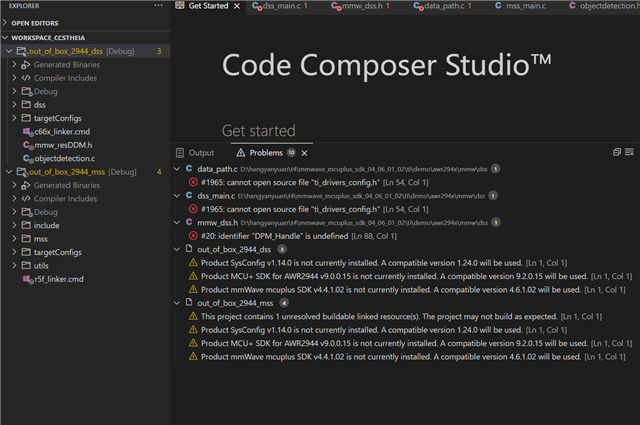The height and width of the screenshot is (425, 640).
Task: Select the Problems panel tab
Action: coord(265,153)
